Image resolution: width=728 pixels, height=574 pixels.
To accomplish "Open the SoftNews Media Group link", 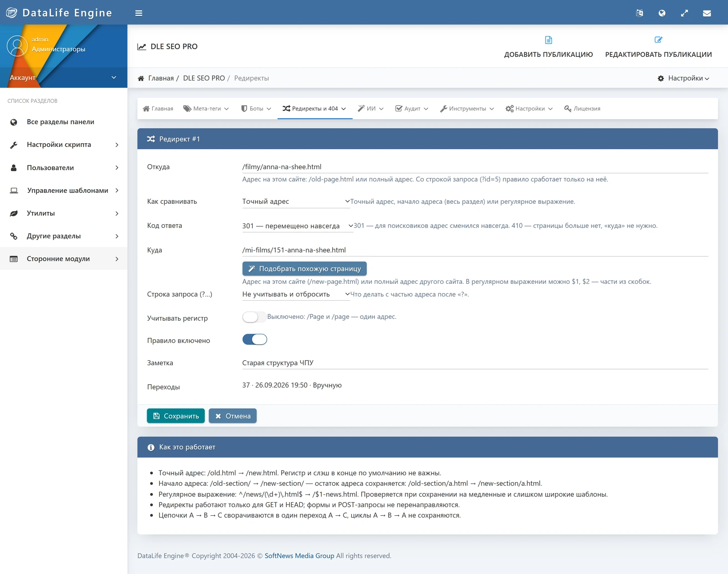I will 299,556.
